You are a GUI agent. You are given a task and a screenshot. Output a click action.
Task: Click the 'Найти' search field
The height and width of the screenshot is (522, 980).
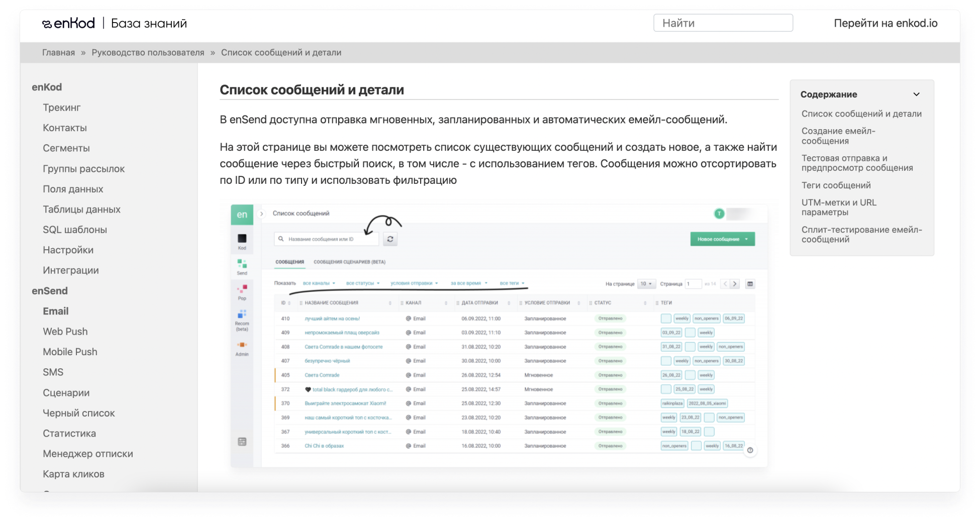click(723, 23)
